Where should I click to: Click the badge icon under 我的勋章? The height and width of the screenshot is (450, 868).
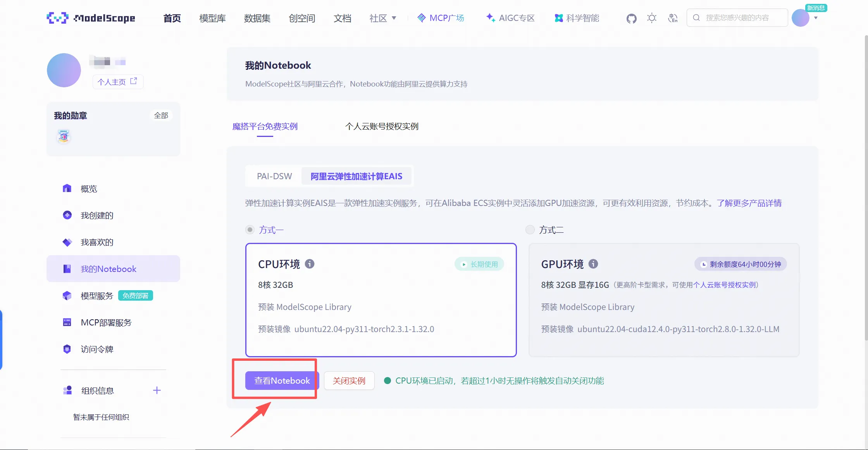[64, 136]
